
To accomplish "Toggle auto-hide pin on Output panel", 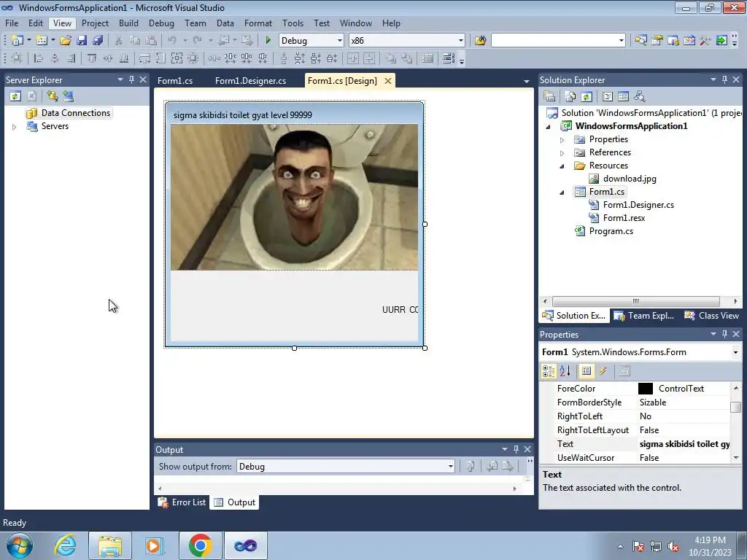I will coord(516,449).
